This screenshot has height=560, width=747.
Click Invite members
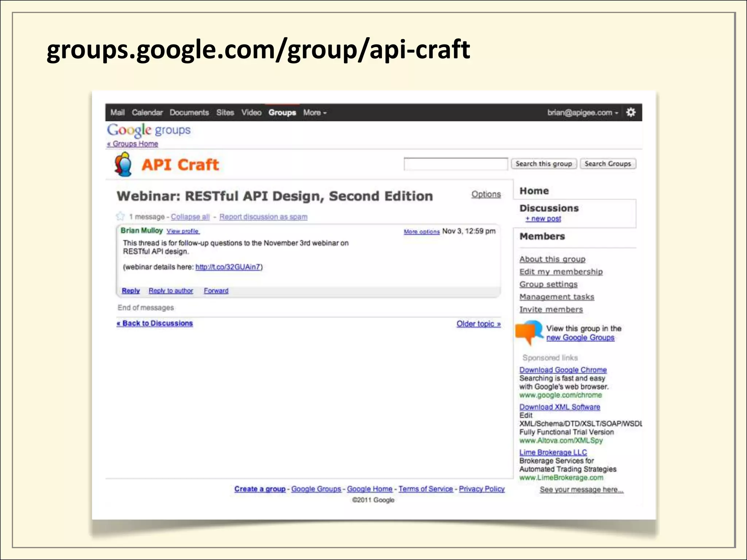coord(551,309)
